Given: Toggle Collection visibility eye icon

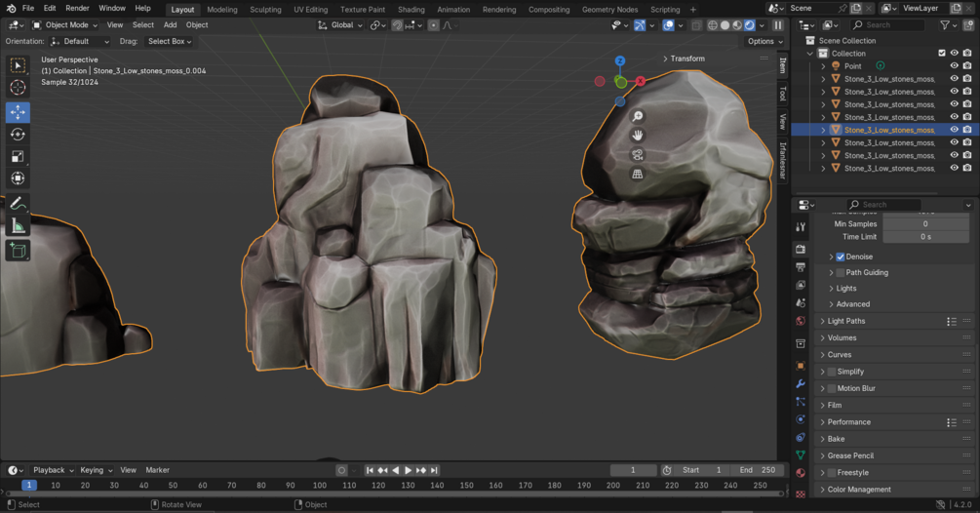Looking at the screenshot, I should point(955,53).
